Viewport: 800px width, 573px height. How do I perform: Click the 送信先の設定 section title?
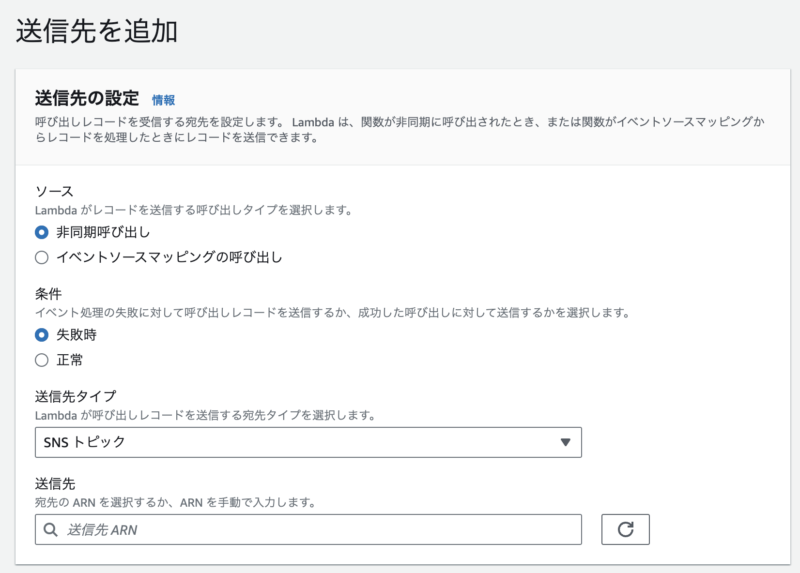coord(86,98)
